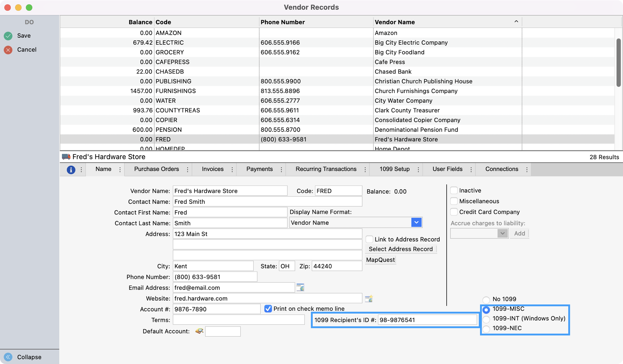
Task: Click the Collapse sidebar arrow icon
Action: point(8,357)
